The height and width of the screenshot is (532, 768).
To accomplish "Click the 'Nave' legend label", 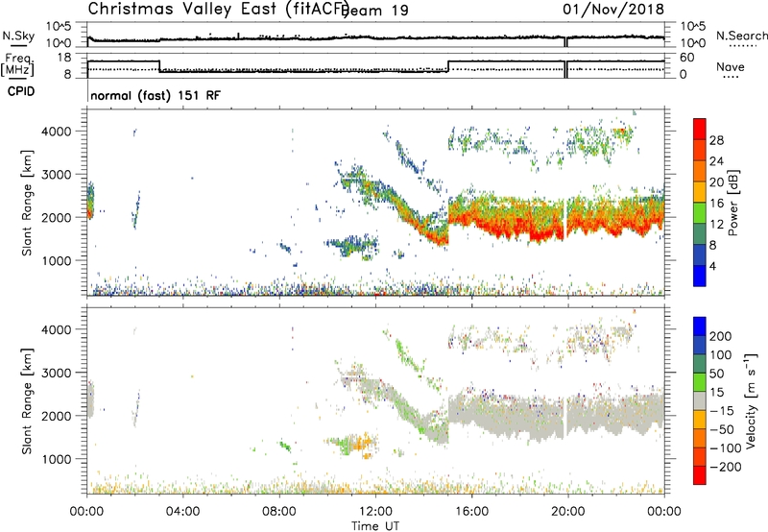I will (731, 66).
